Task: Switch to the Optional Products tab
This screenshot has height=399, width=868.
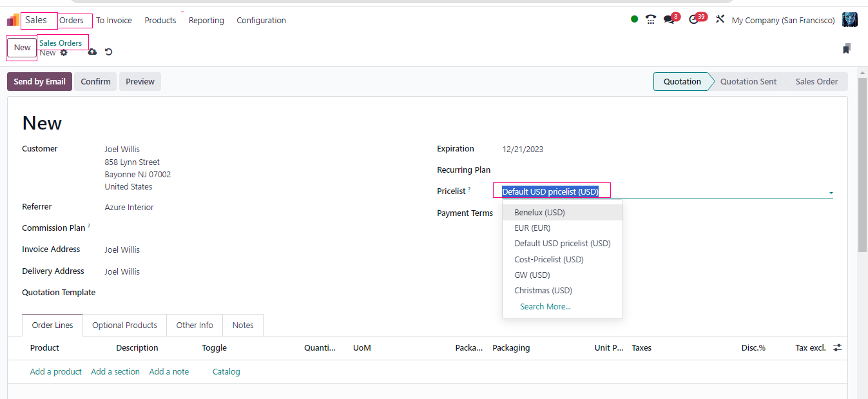Action: coord(124,326)
